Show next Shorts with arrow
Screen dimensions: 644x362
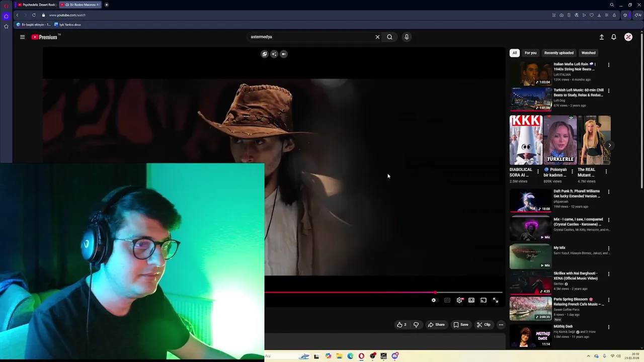(x=609, y=145)
